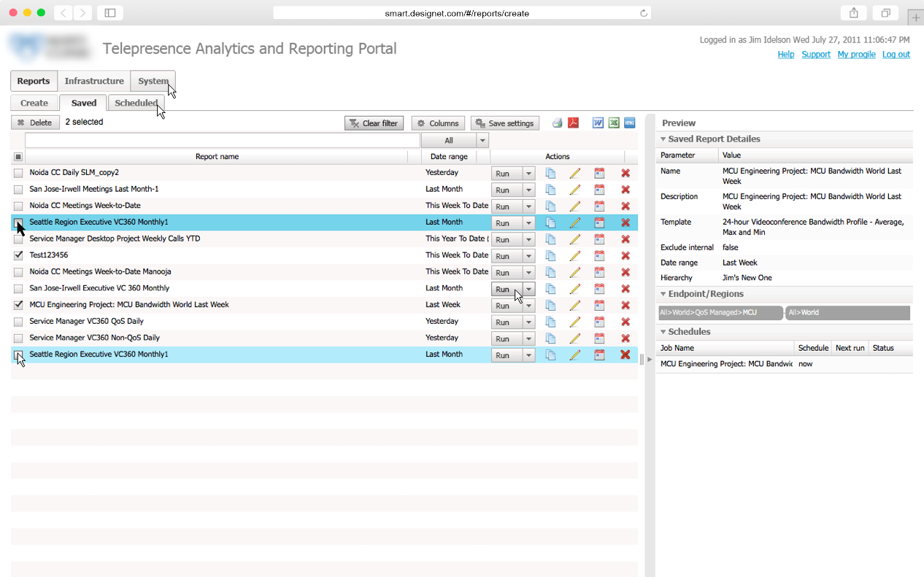924x577 pixels.
Task: Click the Clear filter button
Action: (374, 123)
